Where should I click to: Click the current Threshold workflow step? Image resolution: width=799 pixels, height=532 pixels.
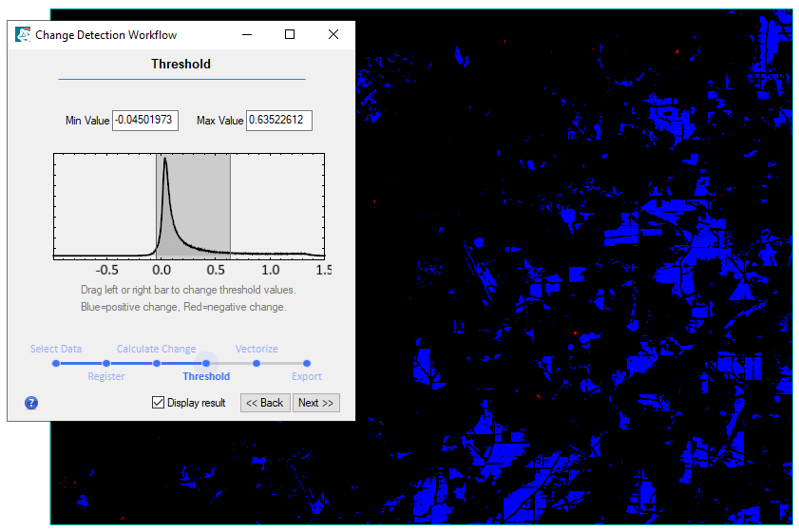(x=206, y=363)
